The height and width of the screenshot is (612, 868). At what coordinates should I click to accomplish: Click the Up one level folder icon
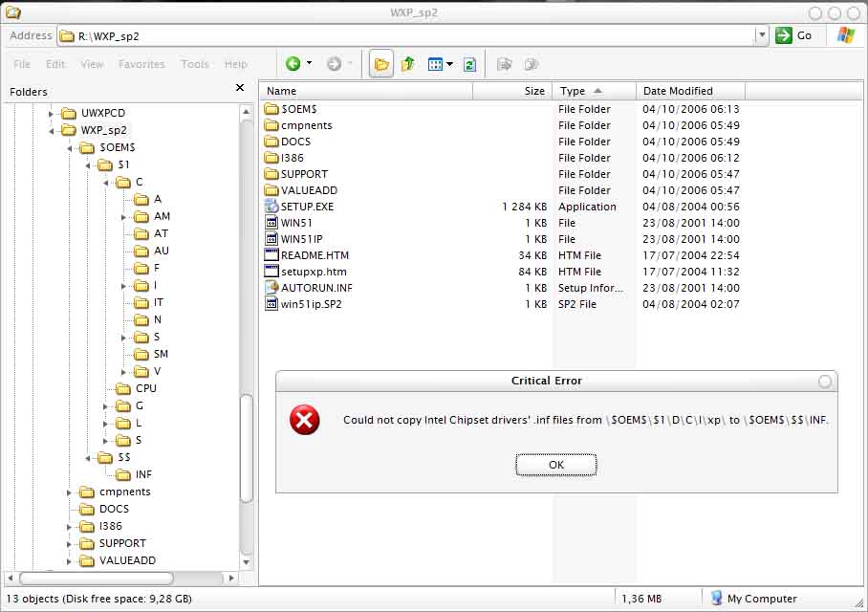408,64
